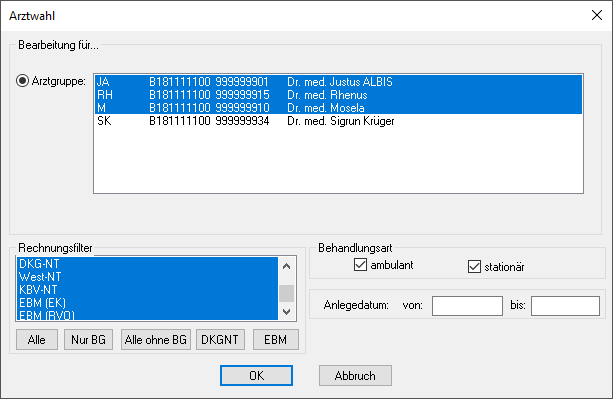Select doctor row JA Dr. med. Justus ALBIS
The image size is (613, 399).
pyautogui.click(x=339, y=82)
